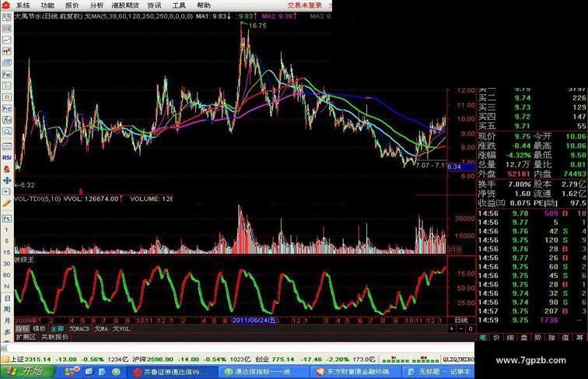Image resolution: width=588 pixels, height=379 pixels.
Task: Switch to 东方财富通金融终端 taskbar window
Action: tap(356, 372)
